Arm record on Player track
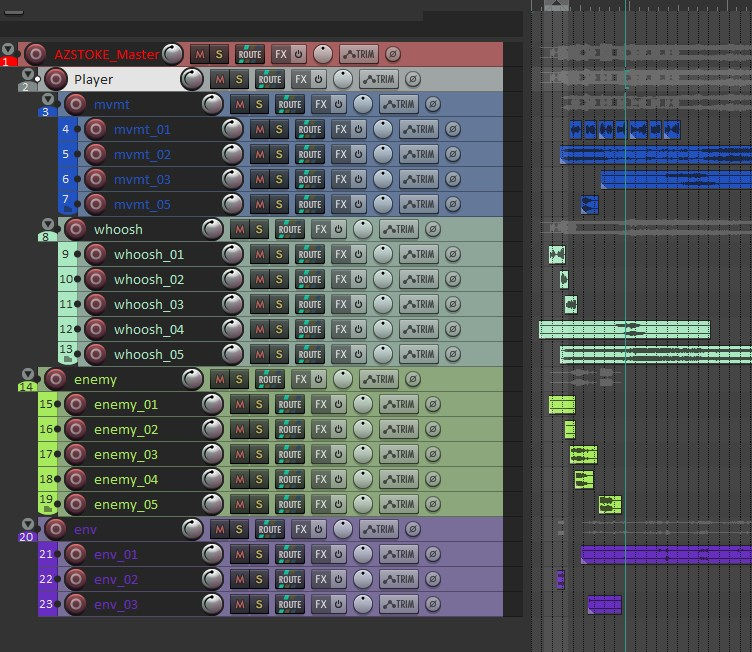This screenshot has height=652, width=752. 56,79
